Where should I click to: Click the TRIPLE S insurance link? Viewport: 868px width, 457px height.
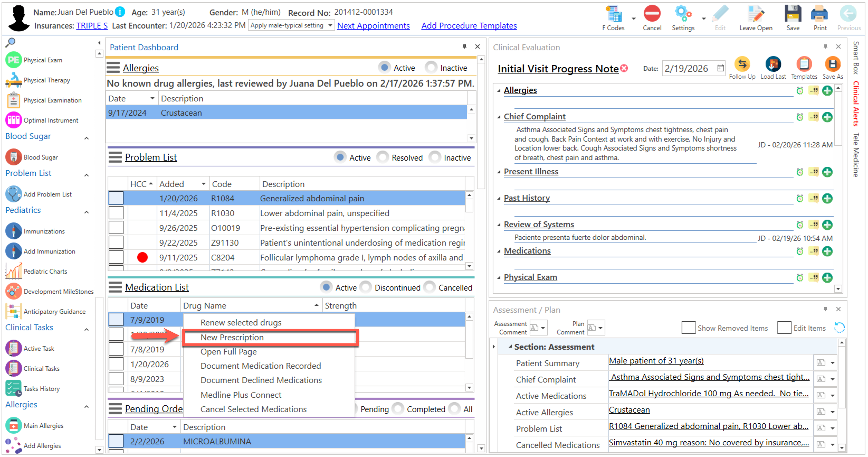(92, 26)
